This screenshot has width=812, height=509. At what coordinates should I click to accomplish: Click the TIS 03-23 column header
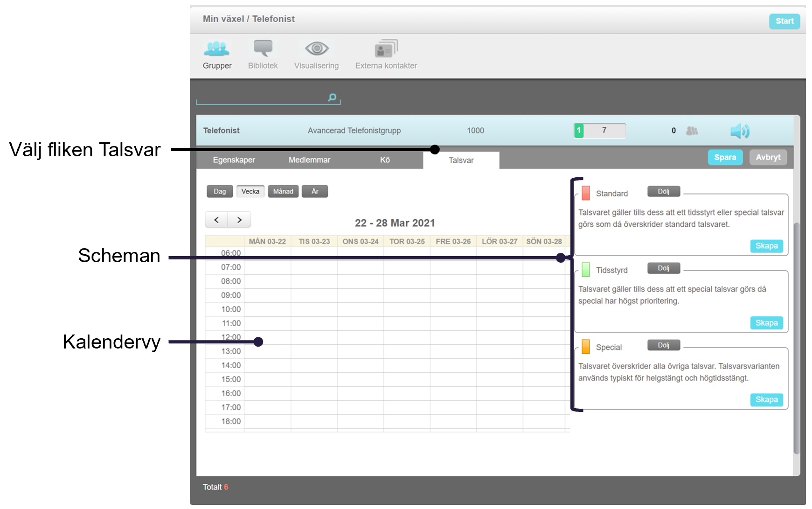tap(314, 241)
